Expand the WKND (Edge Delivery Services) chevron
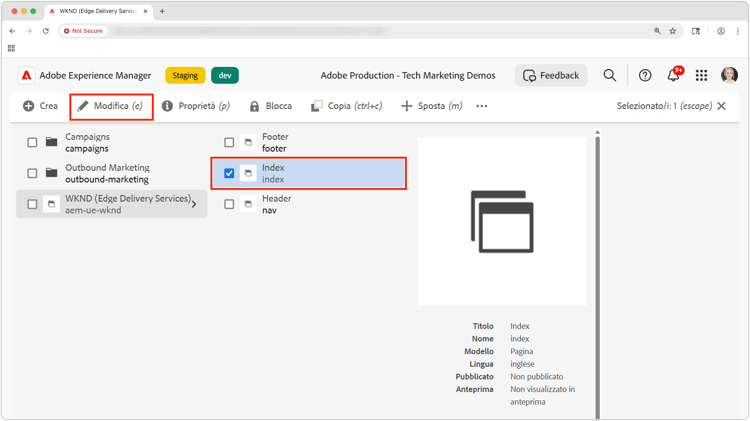750x421 pixels. (x=194, y=204)
